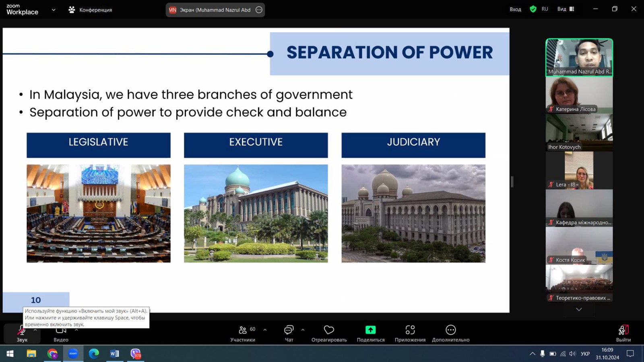The width and height of the screenshot is (644, 362).
Task: Expand audio options arrow next to Звук
Action: 35,330
